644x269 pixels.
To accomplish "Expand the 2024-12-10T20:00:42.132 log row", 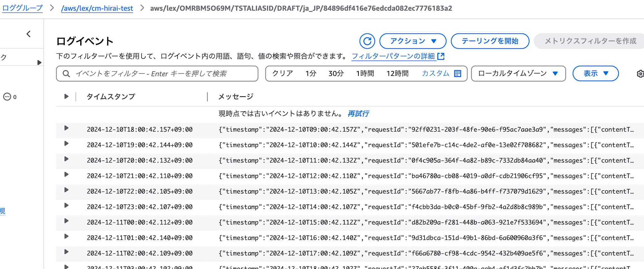I will coord(66,159).
